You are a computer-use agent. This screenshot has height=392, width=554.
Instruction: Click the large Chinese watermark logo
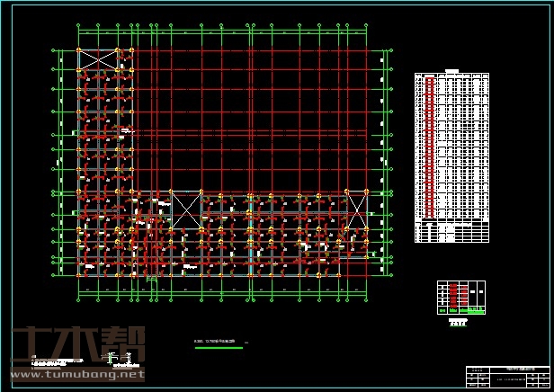pos(76,344)
